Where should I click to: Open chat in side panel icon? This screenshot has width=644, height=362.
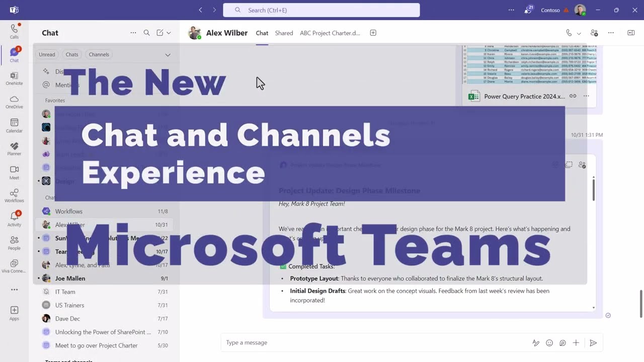click(631, 33)
